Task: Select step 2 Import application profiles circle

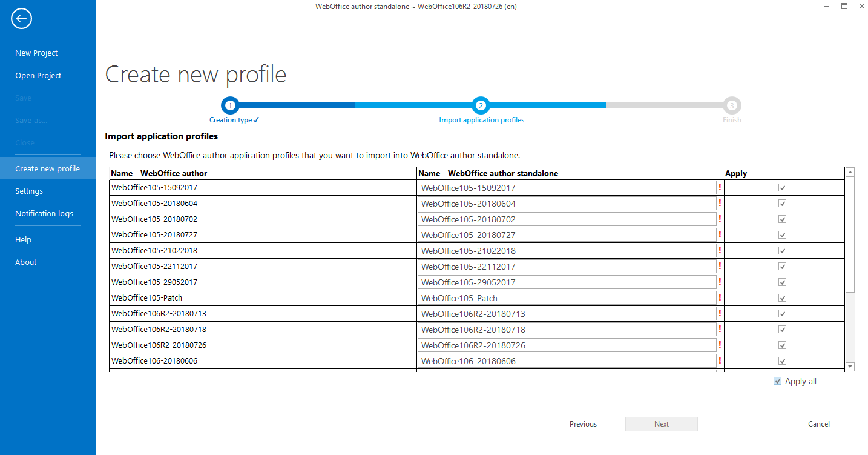Action: point(481,105)
